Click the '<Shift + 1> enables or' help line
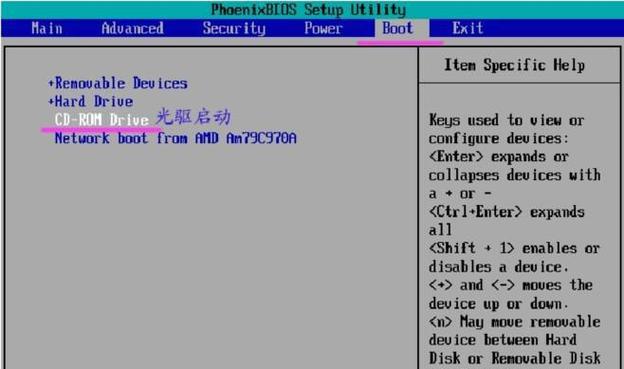The image size is (624, 369). point(514,248)
